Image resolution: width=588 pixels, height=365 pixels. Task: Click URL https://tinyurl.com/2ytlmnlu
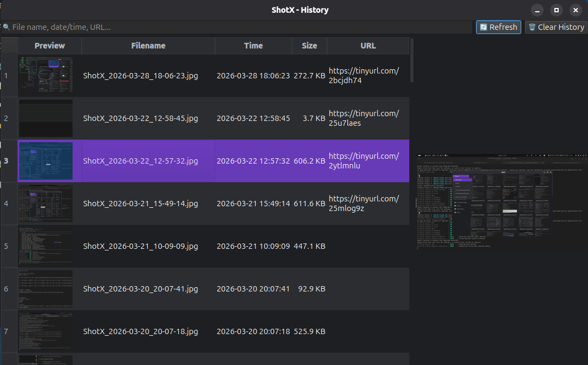coord(364,161)
